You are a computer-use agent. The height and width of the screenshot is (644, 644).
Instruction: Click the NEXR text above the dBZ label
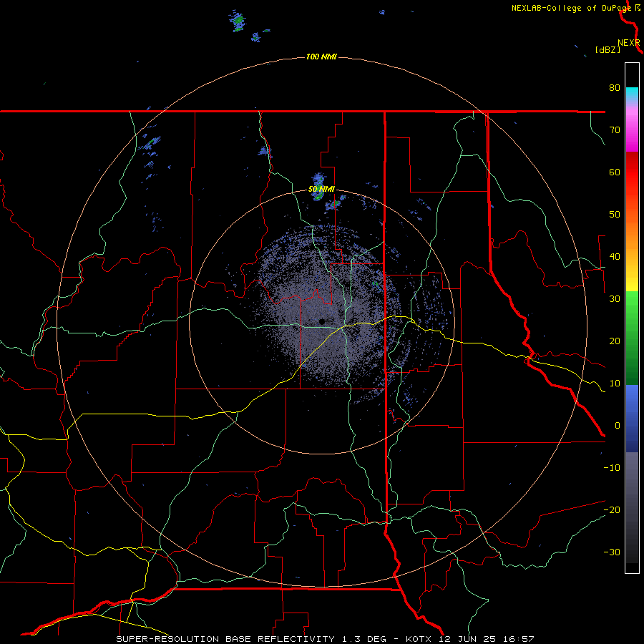click(628, 43)
